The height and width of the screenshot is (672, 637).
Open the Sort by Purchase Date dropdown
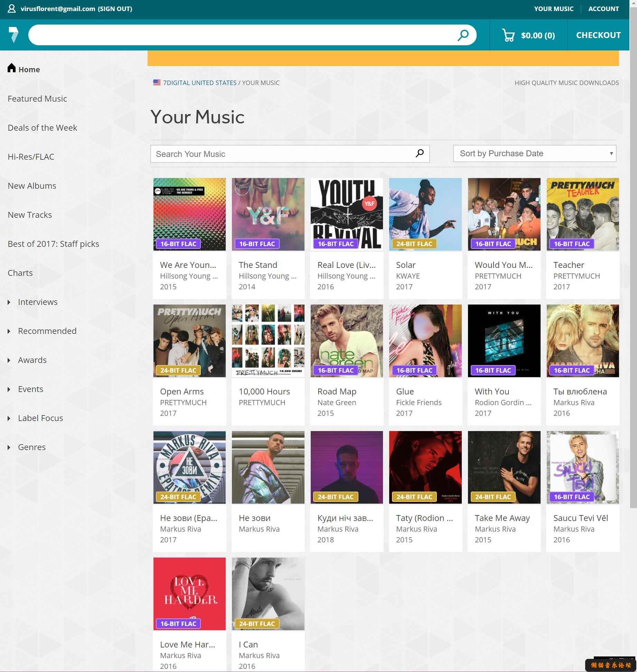click(534, 153)
